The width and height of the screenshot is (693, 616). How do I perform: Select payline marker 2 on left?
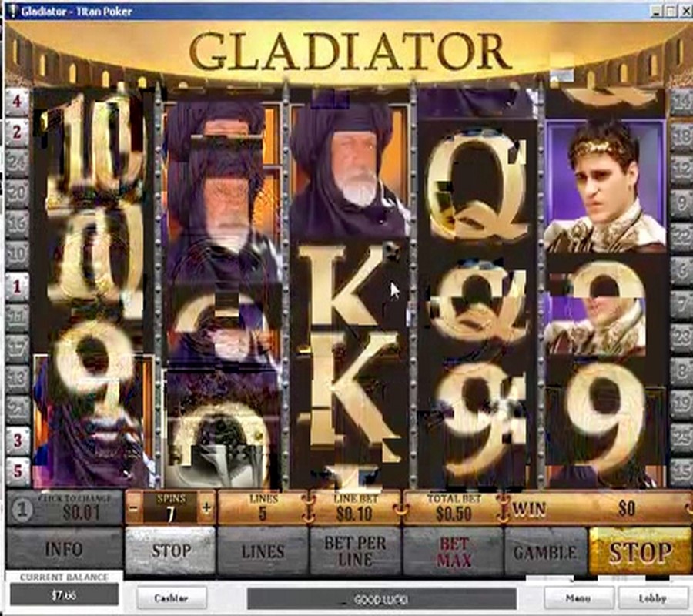click(x=17, y=132)
